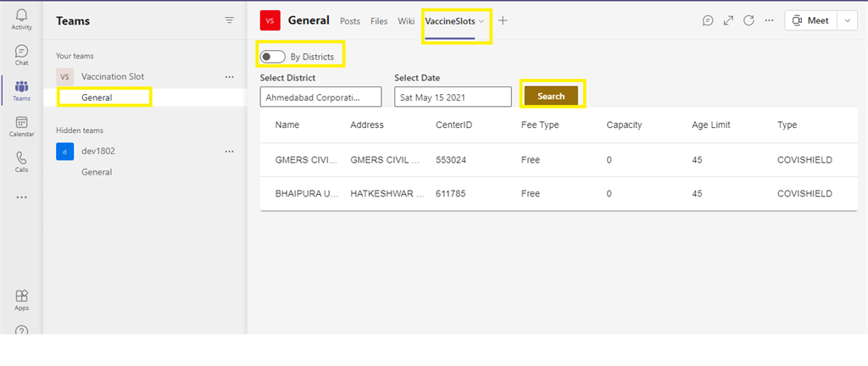Open General channel under dev1802
Image resolution: width=868 pixels, height=366 pixels.
coord(97,172)
